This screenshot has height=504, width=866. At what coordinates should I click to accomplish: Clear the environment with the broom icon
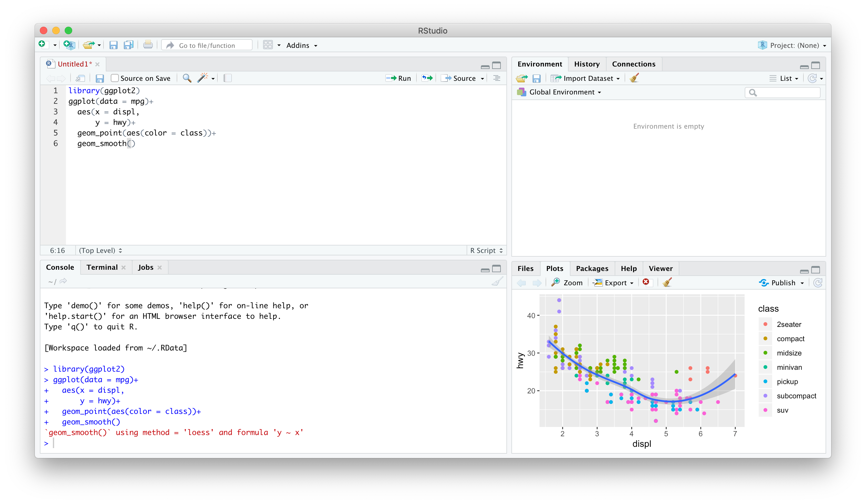click(x=634, y=78)
